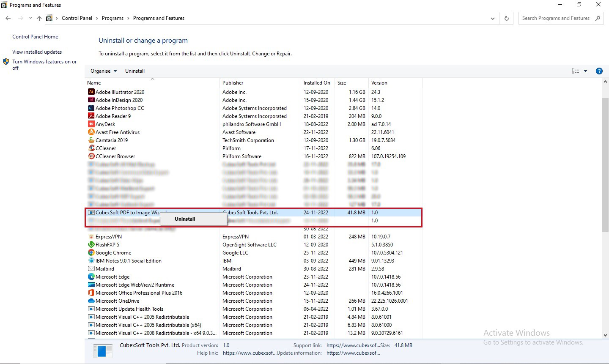Viewport: 609px width, 364px height.
Task: Click the scrollbar up arrow
Action: click(x=605, y=82)
